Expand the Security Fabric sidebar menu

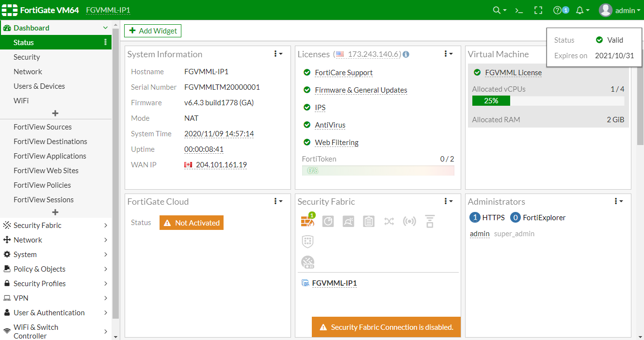pos(56,225)
